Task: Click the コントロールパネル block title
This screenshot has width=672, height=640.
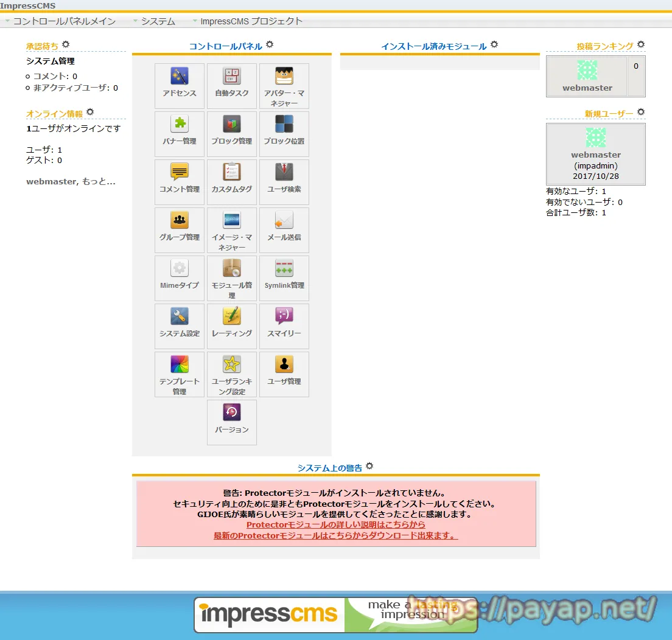Action: (225, 46)
